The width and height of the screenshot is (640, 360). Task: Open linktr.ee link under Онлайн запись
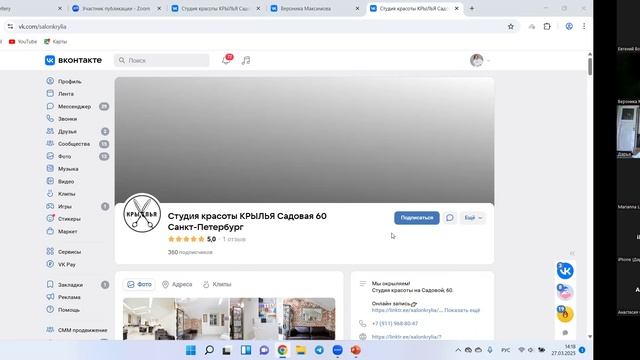click(x=407, y=310)
